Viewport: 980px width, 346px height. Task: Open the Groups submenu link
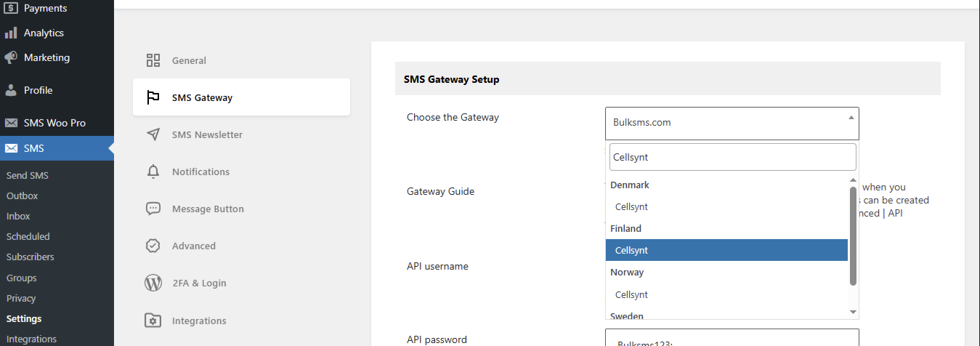click(x=21, y=278)
